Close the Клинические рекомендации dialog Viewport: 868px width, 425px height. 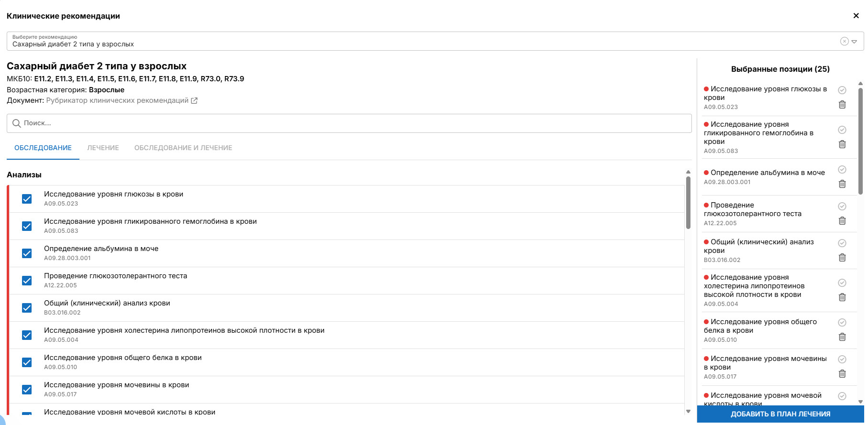click(x=856, y=16)
